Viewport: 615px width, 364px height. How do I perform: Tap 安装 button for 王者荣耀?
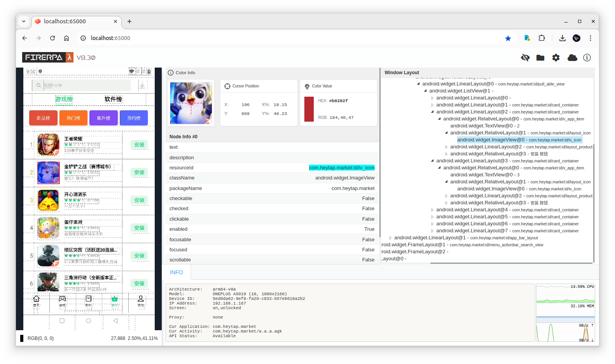tap(139, 145)
